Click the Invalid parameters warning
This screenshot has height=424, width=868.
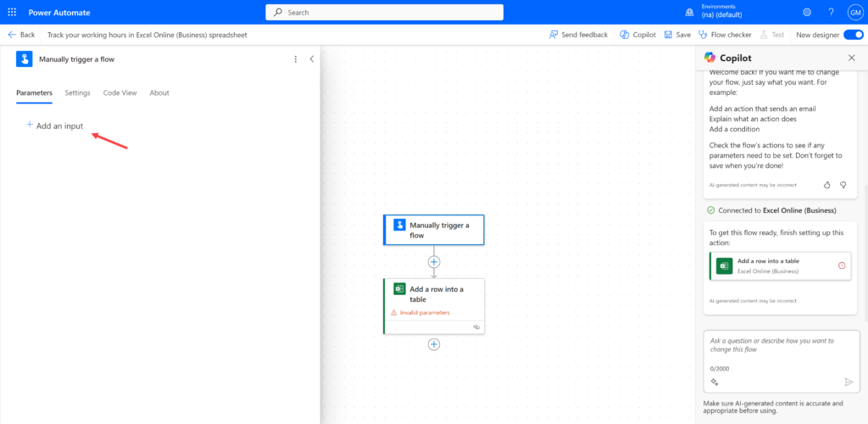coord(420,313)
